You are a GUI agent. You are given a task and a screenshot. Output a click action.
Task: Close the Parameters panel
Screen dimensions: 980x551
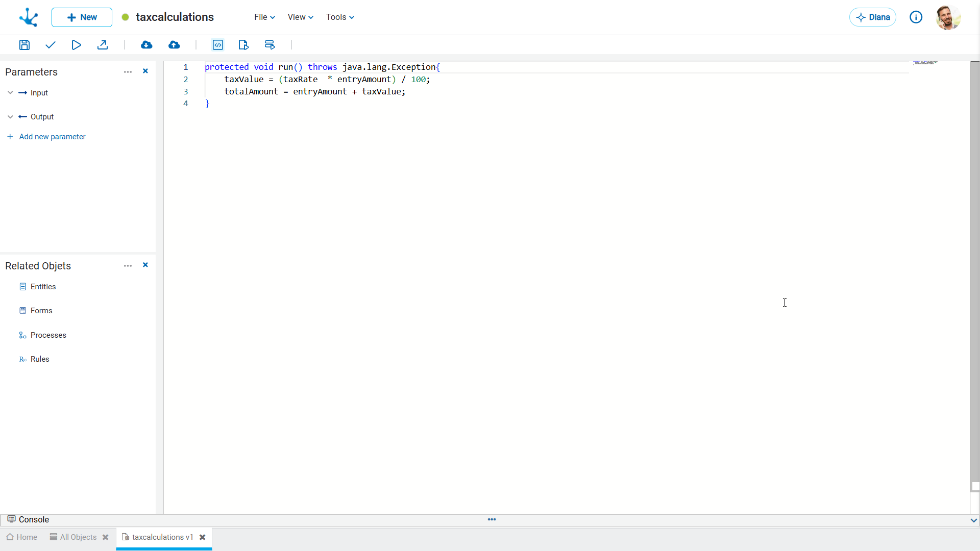pyautogui.click(x=145, y=71)
